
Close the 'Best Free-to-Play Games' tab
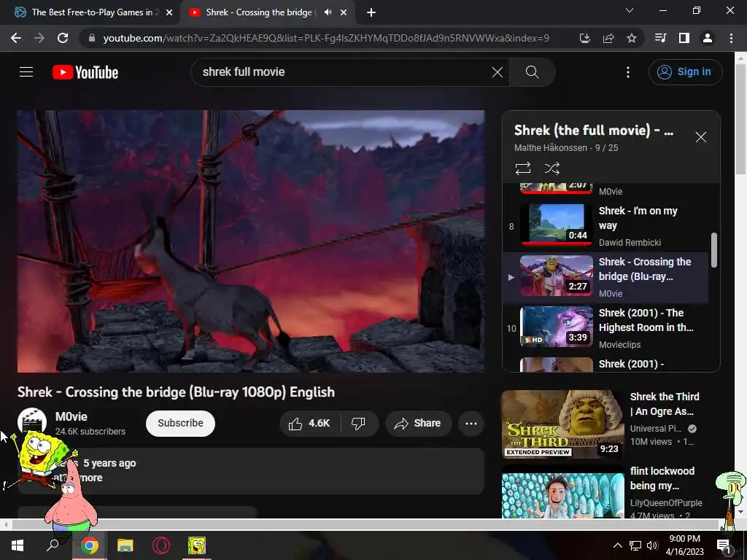169,12
